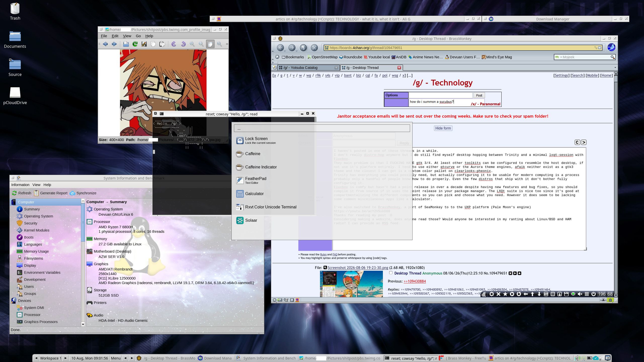644x362 pixels.
Task: Open the View menu in image viewer
Action: [x=127, y=36]
